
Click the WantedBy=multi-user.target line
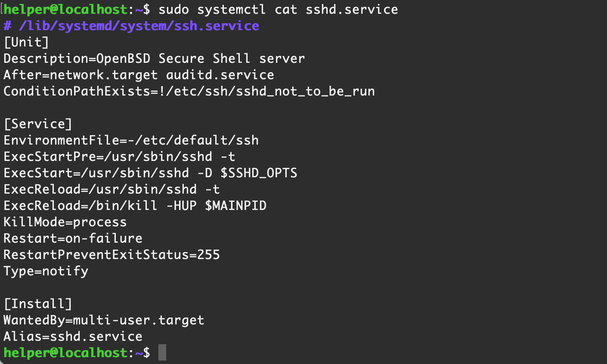point(104,320)
